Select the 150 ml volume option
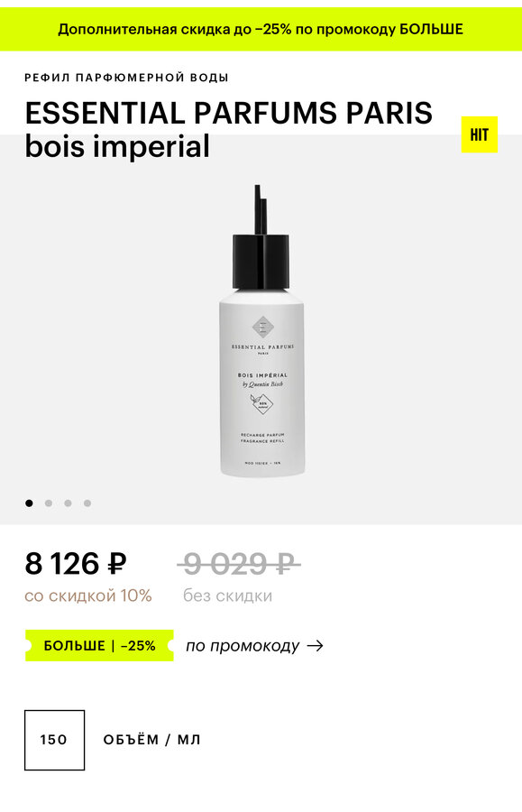 tap(54, 740)
